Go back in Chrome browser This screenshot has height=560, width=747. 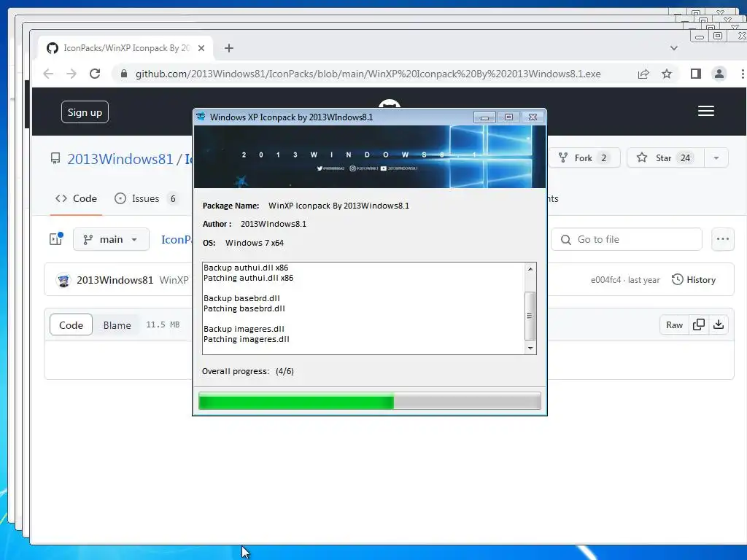(48, 74)
